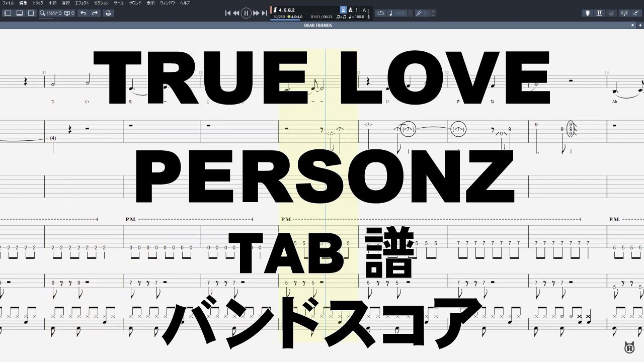
Task: Toggle the right inspector panel
Action: (31, 13)
